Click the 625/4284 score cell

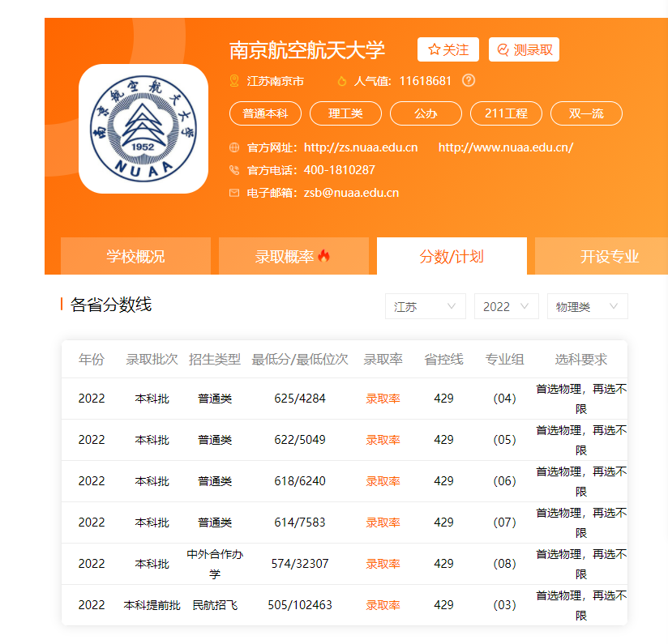(x=299, y=399)
